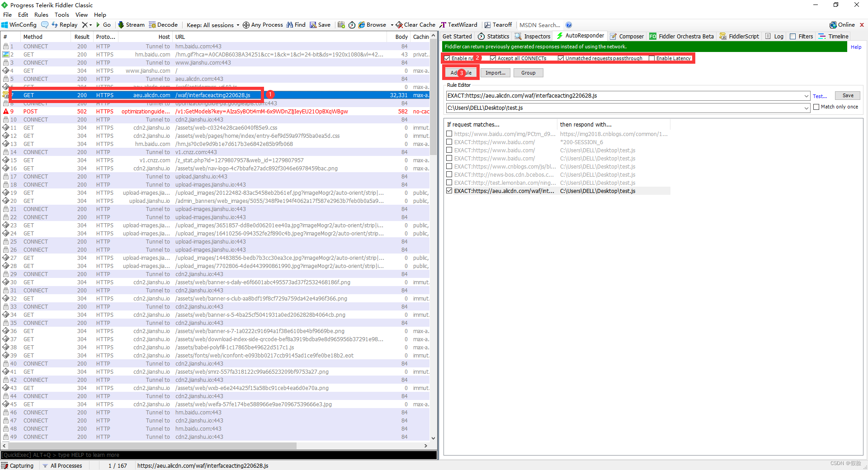The height and width of the screenshot is (470, 868).
Task: Toggle Accept all CONNECTs checkbox
Action: [493, 58]
